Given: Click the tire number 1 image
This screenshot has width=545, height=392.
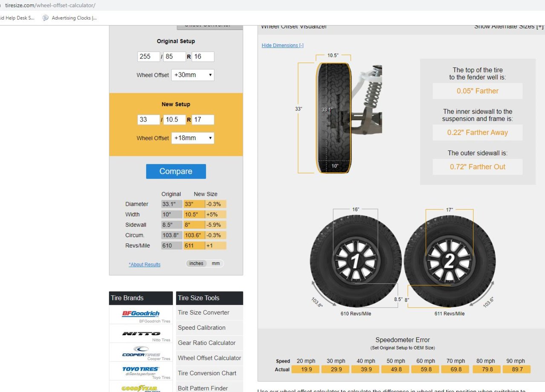Looking at the screenshot, I should click(x=356, y=261).
